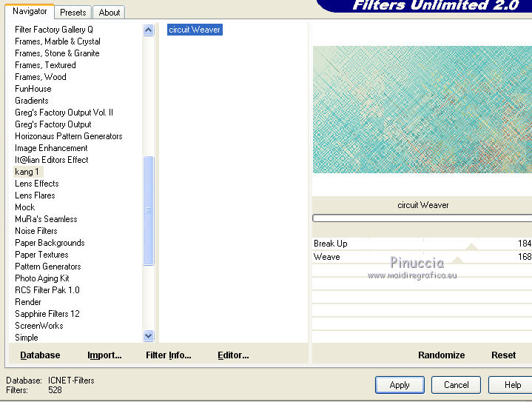
Task: Select Horizonaus Pattern Generators category
Action: (x=69, y=136)
